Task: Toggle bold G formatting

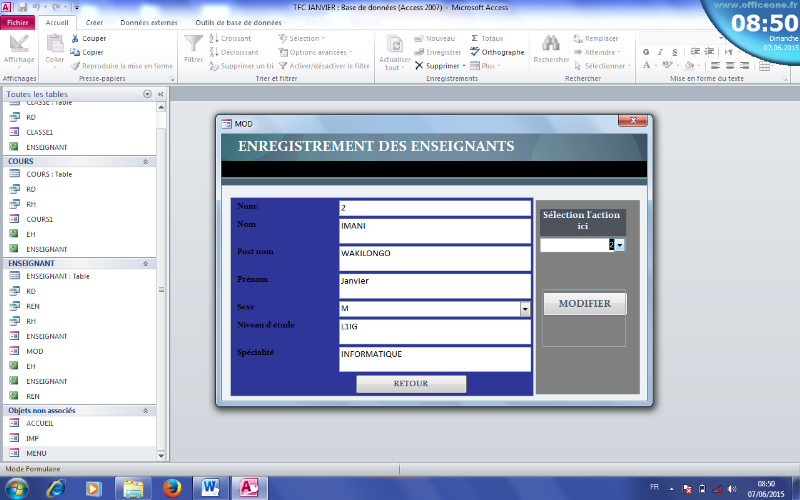Action: (646, 52)
